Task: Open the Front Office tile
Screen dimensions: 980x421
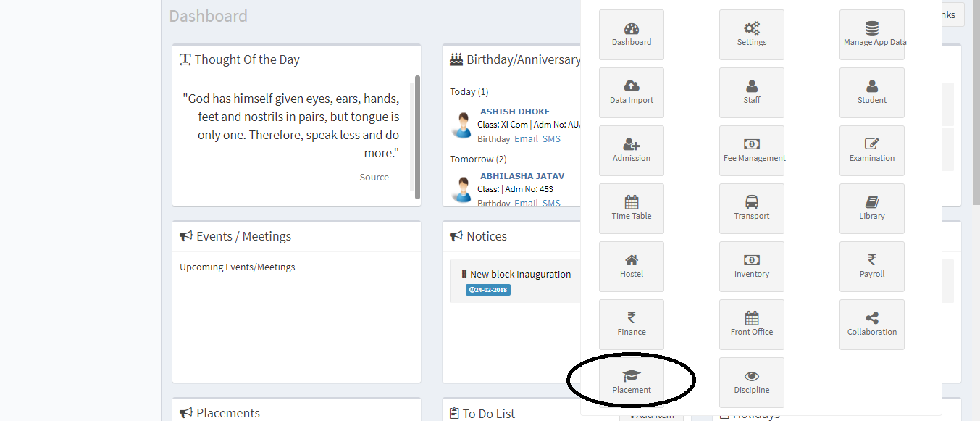Action: click(752, 325)
